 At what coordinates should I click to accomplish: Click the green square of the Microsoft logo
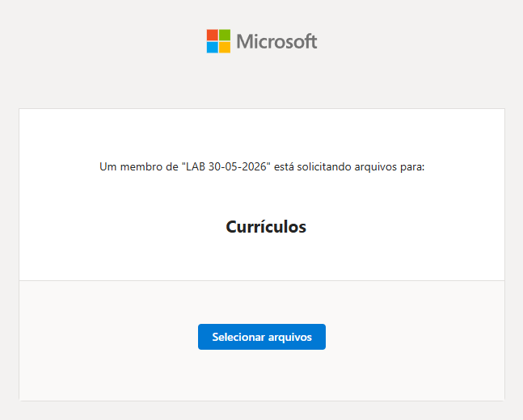click(x=225, y=35)
